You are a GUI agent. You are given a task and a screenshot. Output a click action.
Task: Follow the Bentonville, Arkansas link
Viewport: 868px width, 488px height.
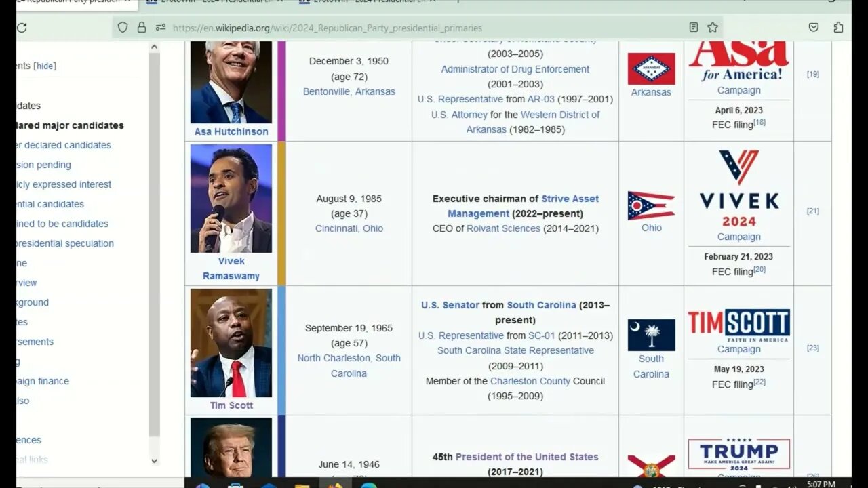coord(349,91)
